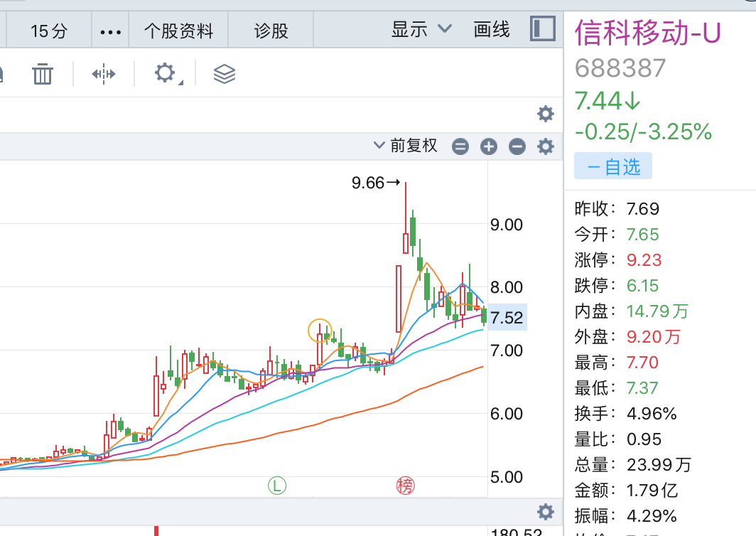Click the 昨收 value 7.69
Viewport: 756px width, 536px height.
643,209
